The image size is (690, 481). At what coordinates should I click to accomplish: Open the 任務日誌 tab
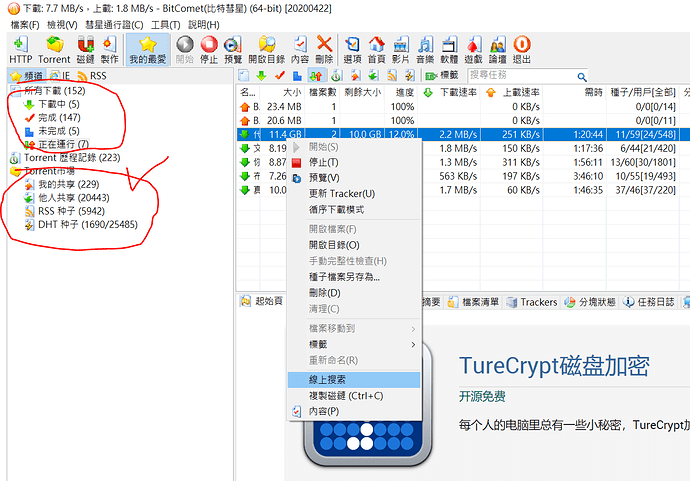pyautogui.click(x=648, y=302)
